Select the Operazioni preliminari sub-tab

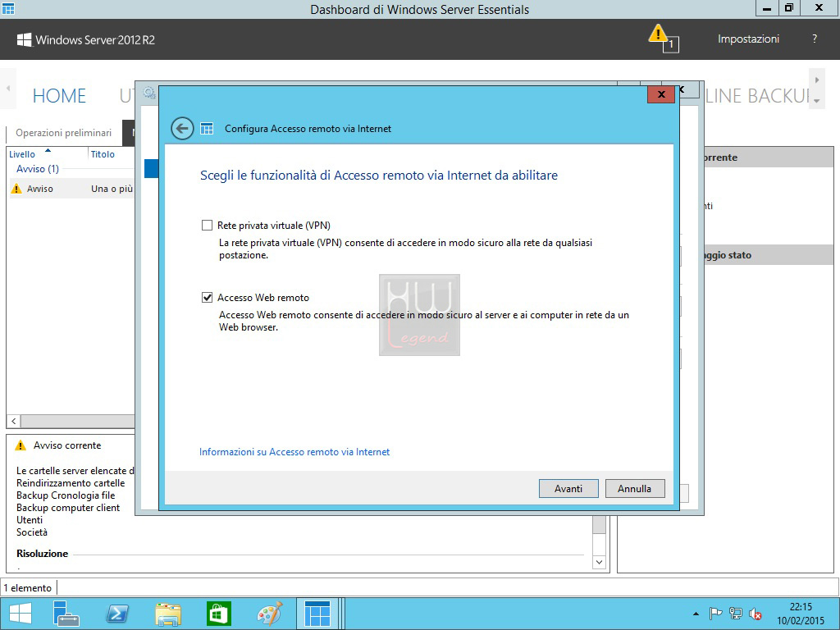64,133
